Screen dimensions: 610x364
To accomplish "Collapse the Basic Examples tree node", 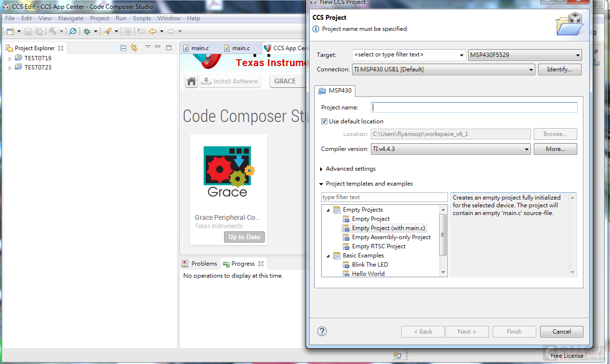I will tap(328, 256).
